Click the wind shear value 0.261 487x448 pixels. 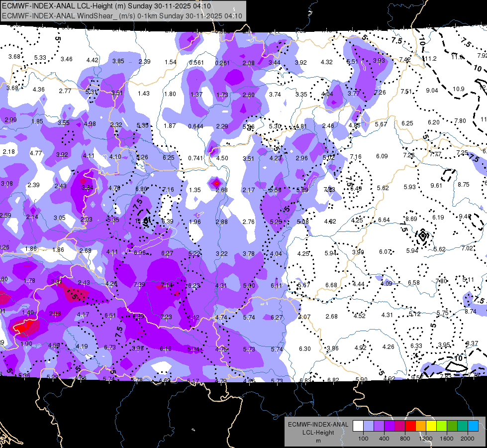[222, 63]
